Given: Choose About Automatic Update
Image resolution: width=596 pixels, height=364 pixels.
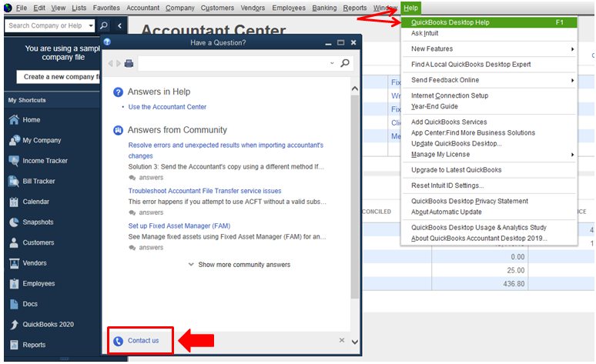Looking at the screenshot, I should (447, 212).
